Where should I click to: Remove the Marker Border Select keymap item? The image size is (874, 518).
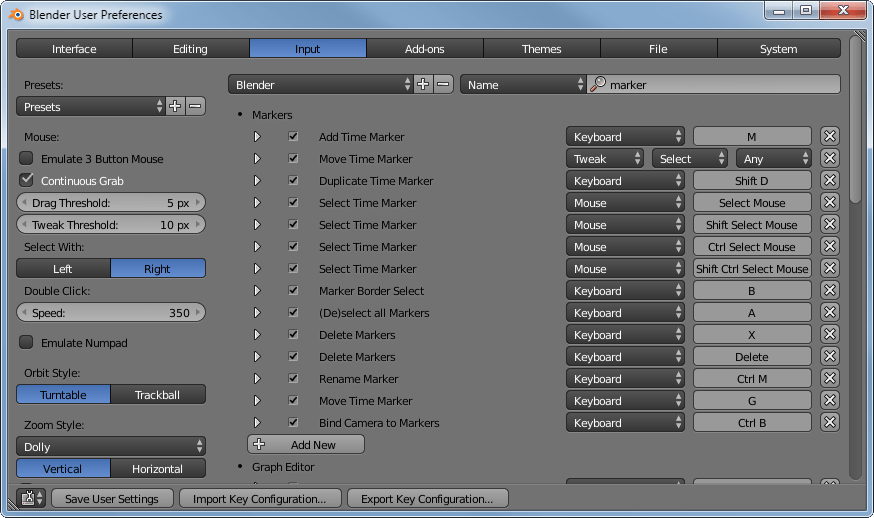(829, 291)
